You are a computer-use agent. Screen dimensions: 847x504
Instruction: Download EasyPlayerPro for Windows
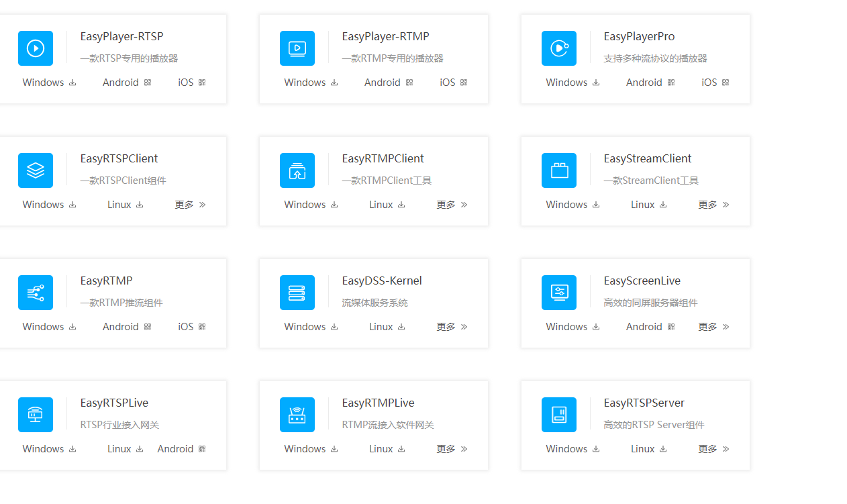[x=573, y=83]
